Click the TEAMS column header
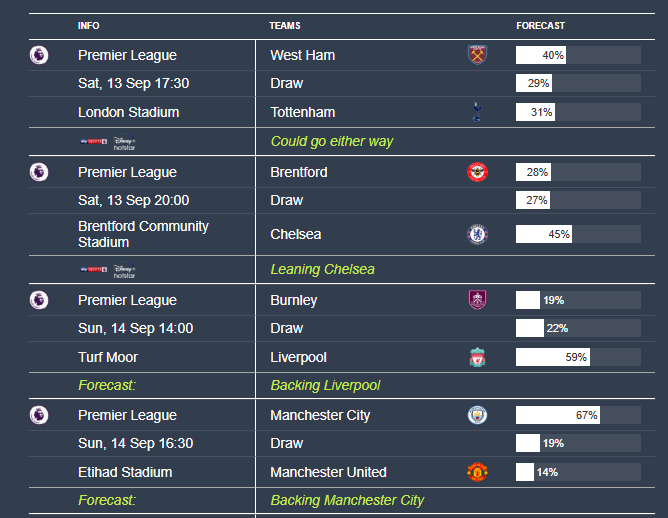 285,26
